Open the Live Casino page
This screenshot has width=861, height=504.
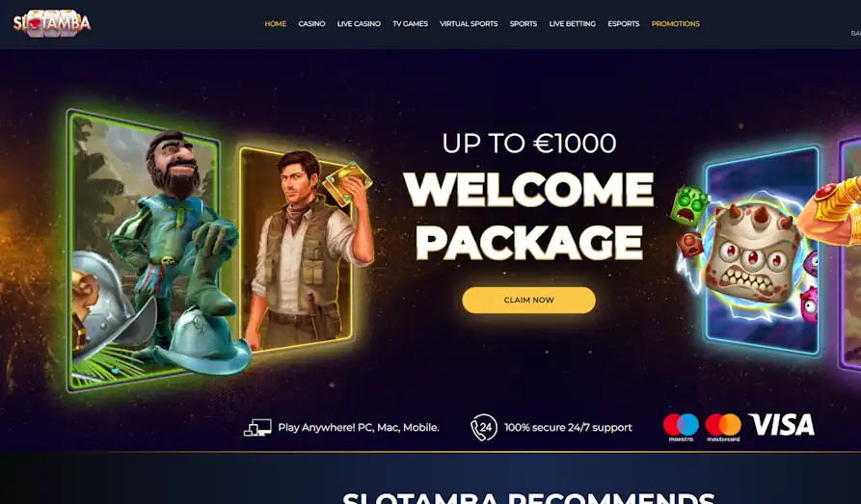click(x=359, y=23)
